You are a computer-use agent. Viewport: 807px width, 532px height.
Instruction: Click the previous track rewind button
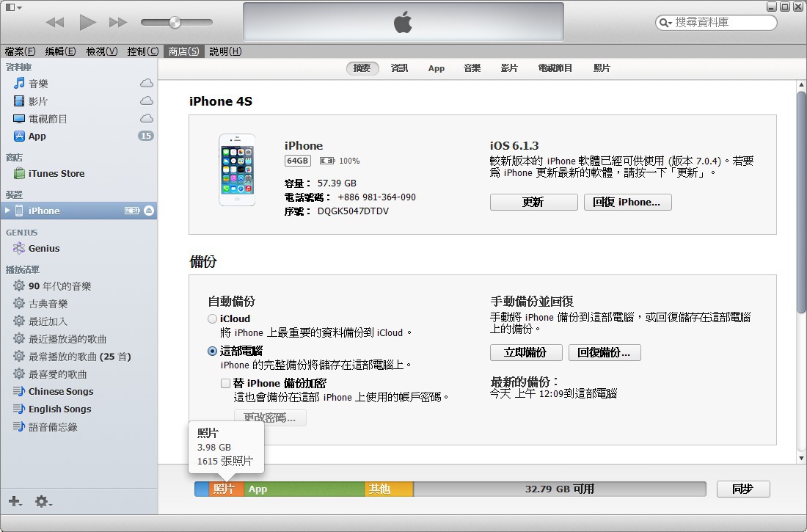click(55, 22)
